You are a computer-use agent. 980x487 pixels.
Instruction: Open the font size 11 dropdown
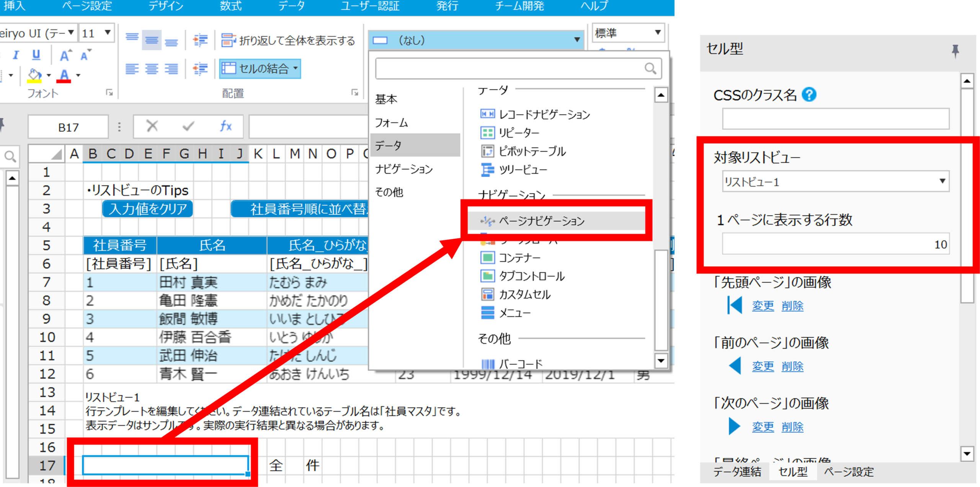click(x=108, y=33)
